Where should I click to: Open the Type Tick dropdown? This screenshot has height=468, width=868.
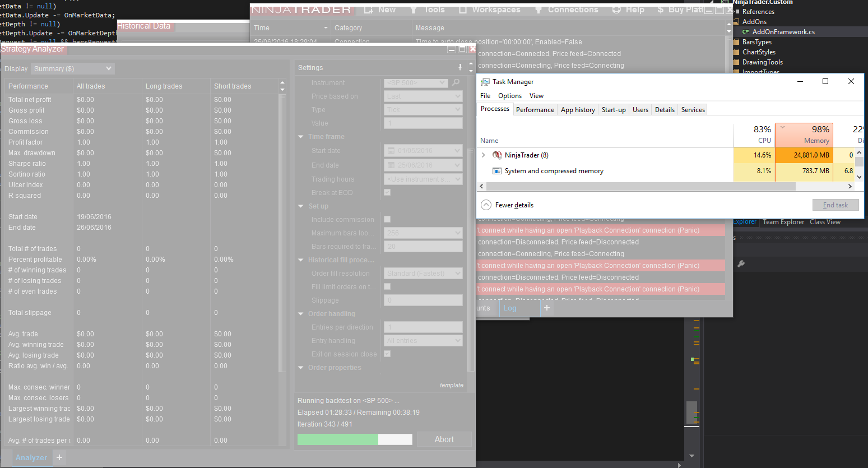[x=423, y=110]
